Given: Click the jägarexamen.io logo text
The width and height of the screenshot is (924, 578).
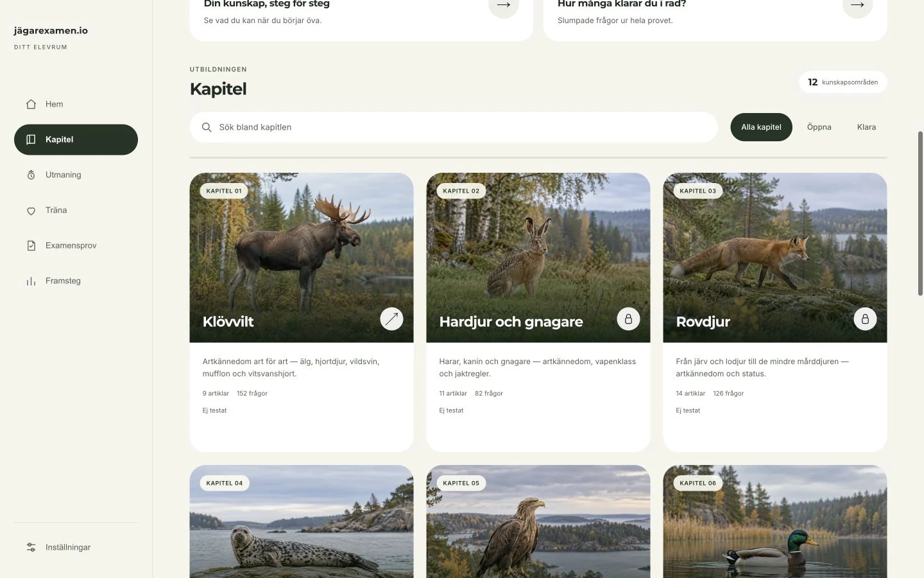Looking at the screenshot, I should click(51, 30).
